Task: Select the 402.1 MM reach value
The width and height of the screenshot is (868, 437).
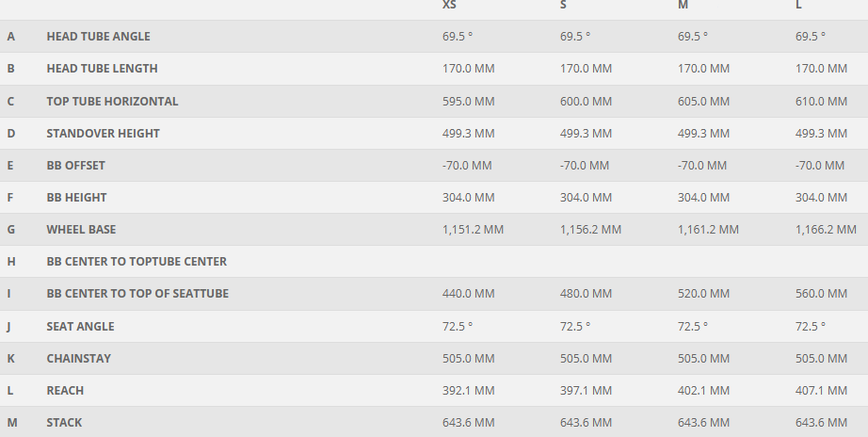Action: click(703, 391)
